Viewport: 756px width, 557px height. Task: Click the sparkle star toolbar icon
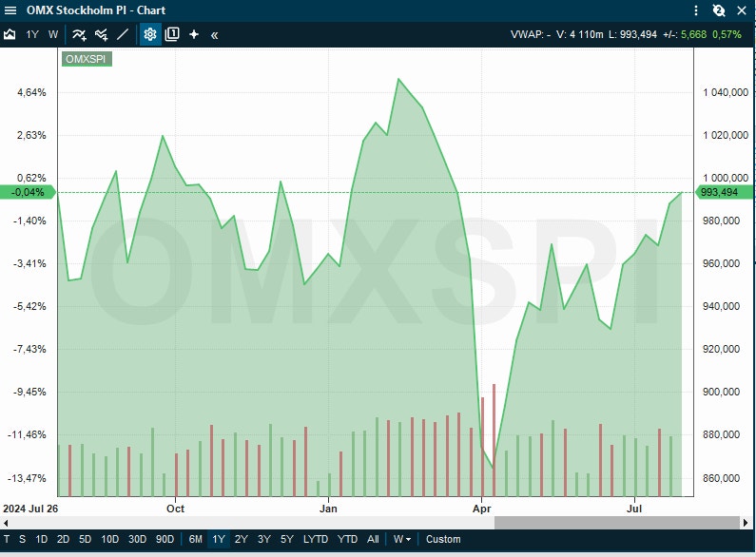pyautogui.click(x=194, y=34)
